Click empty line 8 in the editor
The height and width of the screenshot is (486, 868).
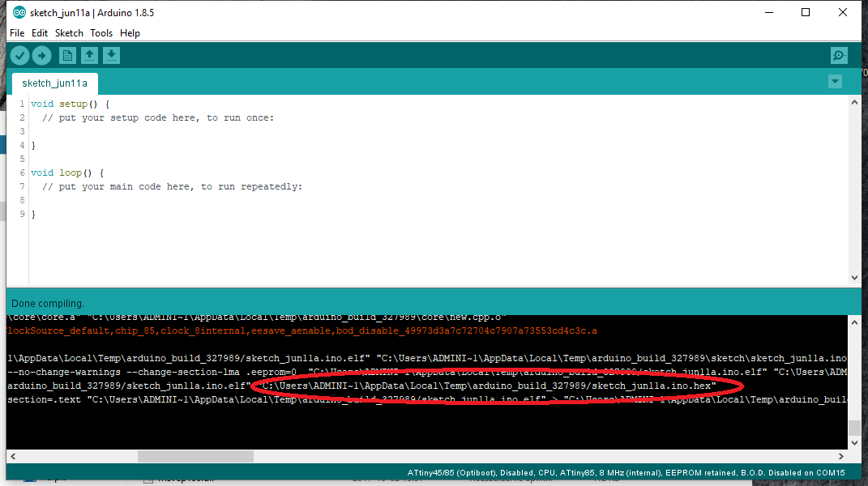pyautogui.click(x=438, y=200)
